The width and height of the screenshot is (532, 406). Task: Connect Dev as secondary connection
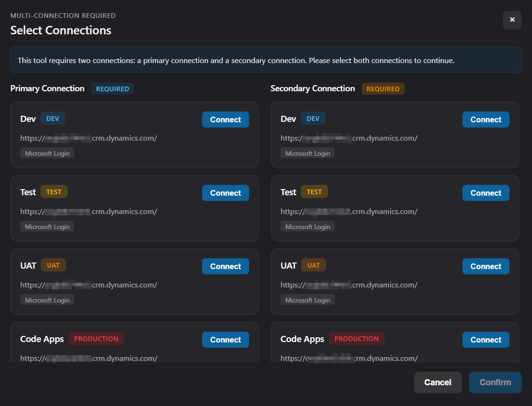[485, 119]
